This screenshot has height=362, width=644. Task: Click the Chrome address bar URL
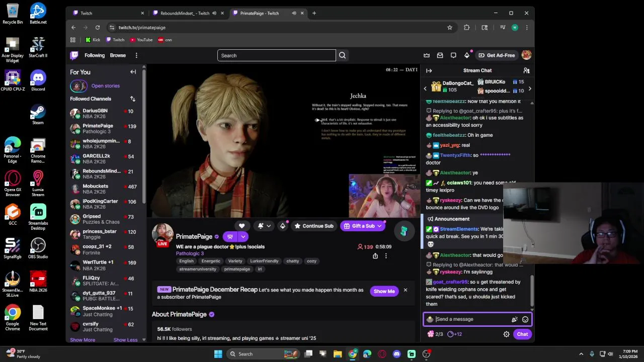142,28
